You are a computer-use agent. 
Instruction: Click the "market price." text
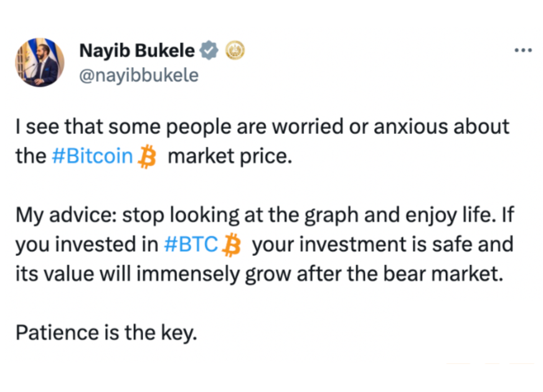click(230, 156)
